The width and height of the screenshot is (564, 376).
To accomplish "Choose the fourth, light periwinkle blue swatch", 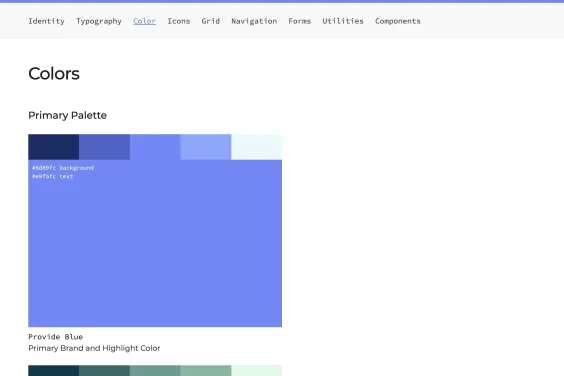I will (206, 147).
